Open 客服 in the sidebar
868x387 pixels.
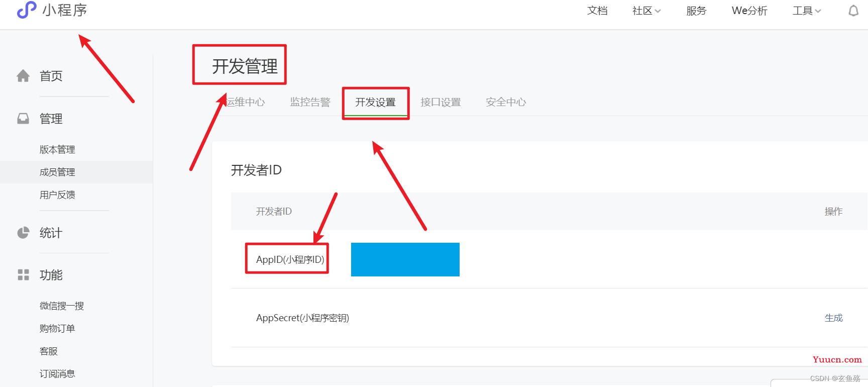49,351
